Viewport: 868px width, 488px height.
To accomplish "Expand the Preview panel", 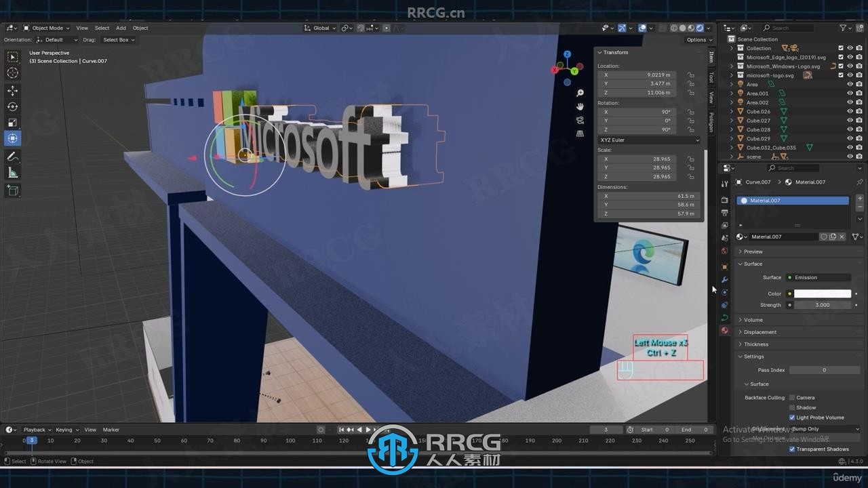I will pos(753,251).
